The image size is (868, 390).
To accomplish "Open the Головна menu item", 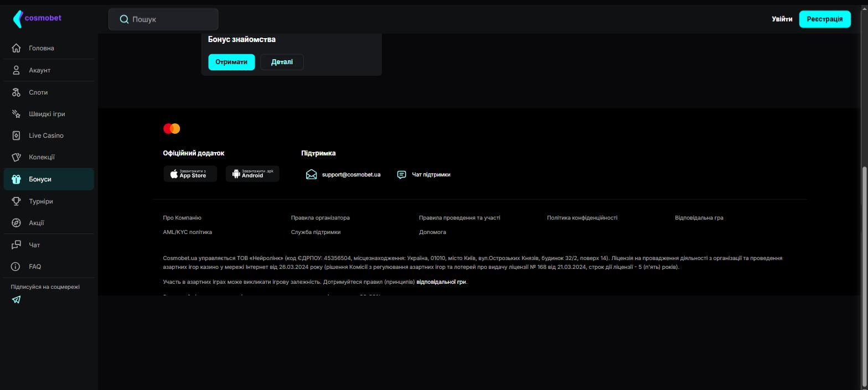I will click(49, 48).
